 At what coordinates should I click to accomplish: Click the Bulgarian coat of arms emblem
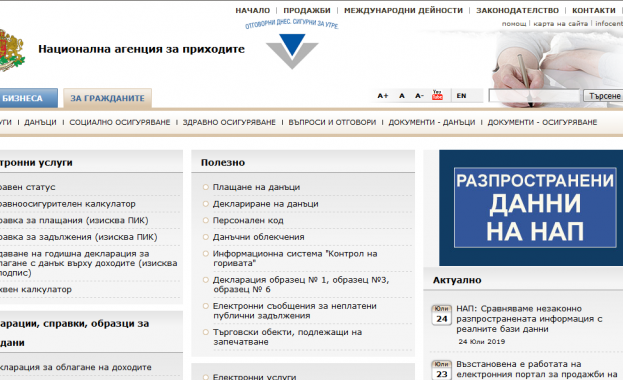[x=12, y=50]
